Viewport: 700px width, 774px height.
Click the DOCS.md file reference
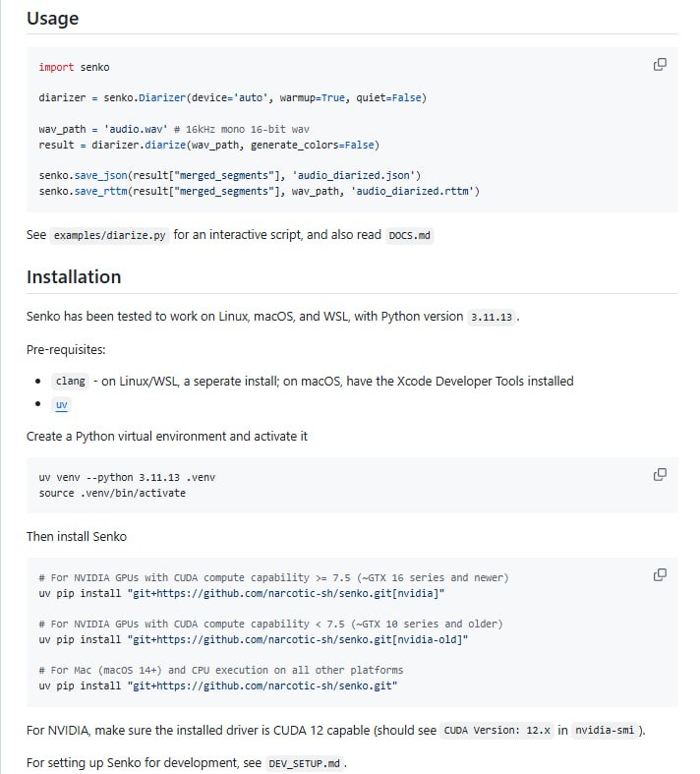(409, 237)
